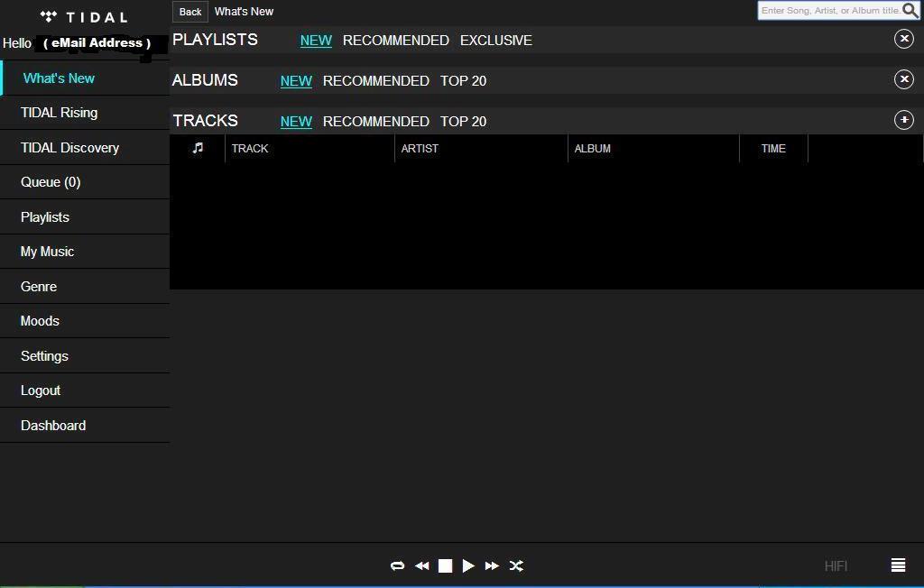The image size is (924, 588).
Task: Select RECOMMENDED tab under Playlists
Action: click(396, 40)
